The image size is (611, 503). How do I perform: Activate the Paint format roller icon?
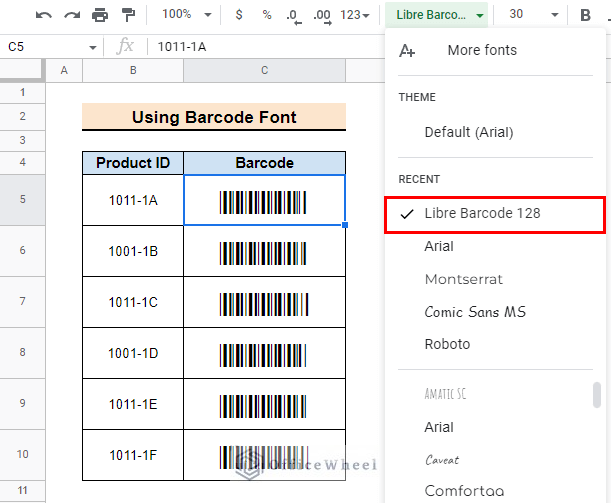pyautogui.click(x=128, y=15)
